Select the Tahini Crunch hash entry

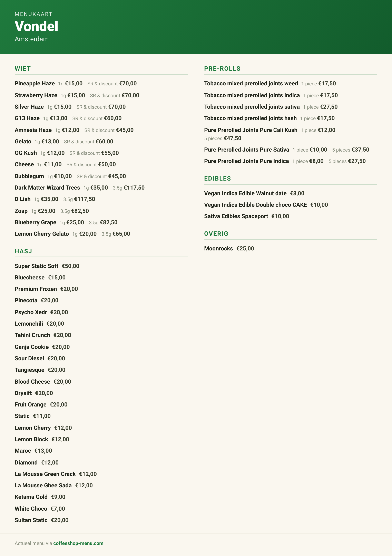tap(32, 335)
